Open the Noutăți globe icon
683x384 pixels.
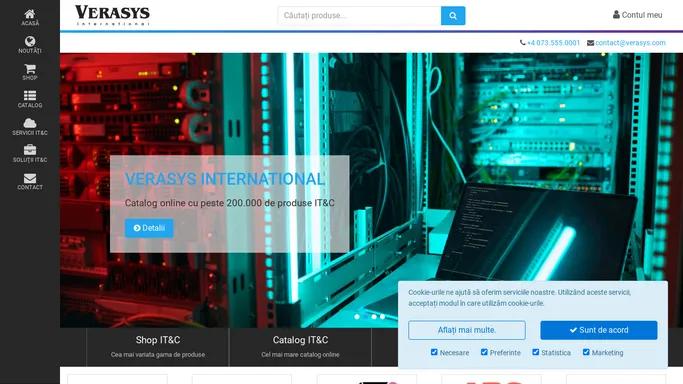(x=30, y=45)
